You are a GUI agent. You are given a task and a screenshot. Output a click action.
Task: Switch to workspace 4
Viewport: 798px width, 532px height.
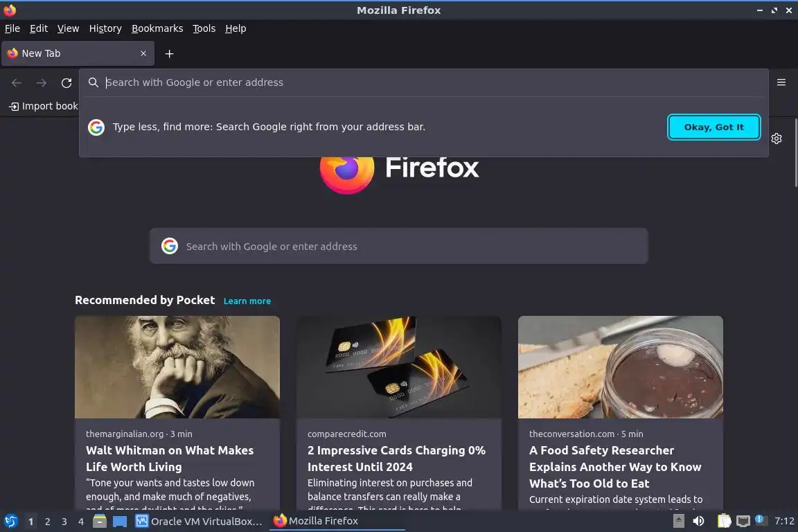pos(81,522)
